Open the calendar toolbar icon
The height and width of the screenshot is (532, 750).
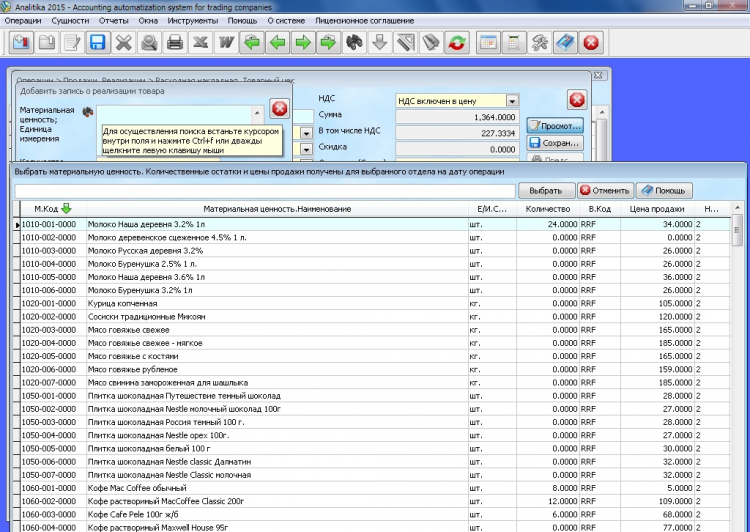click(488, 43)
